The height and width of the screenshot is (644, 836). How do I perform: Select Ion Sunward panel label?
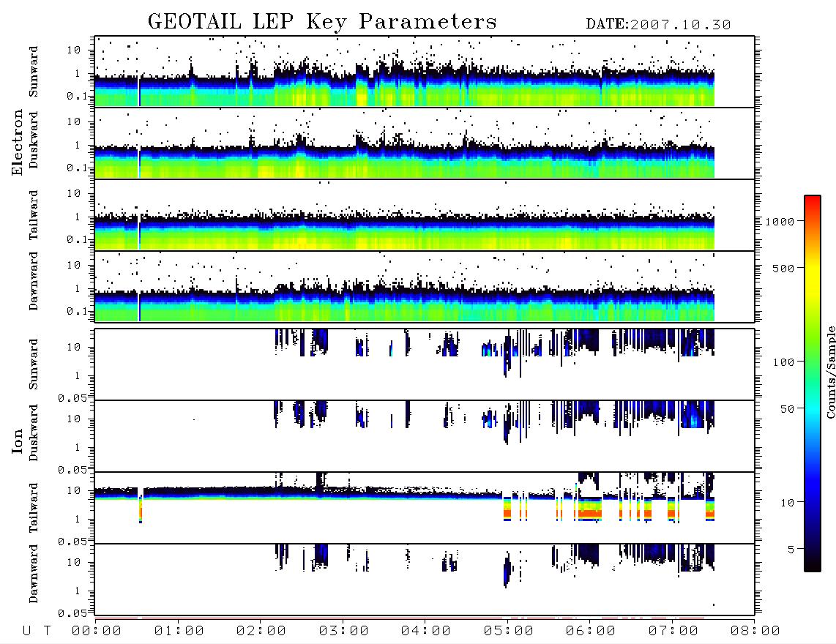point(34,364)
